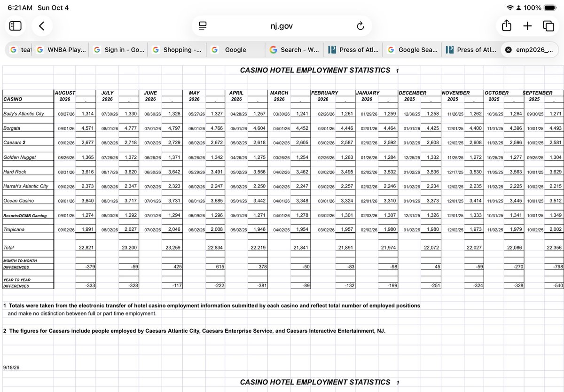
Task: Click the Borgata row label
Action: coord(12,128)
